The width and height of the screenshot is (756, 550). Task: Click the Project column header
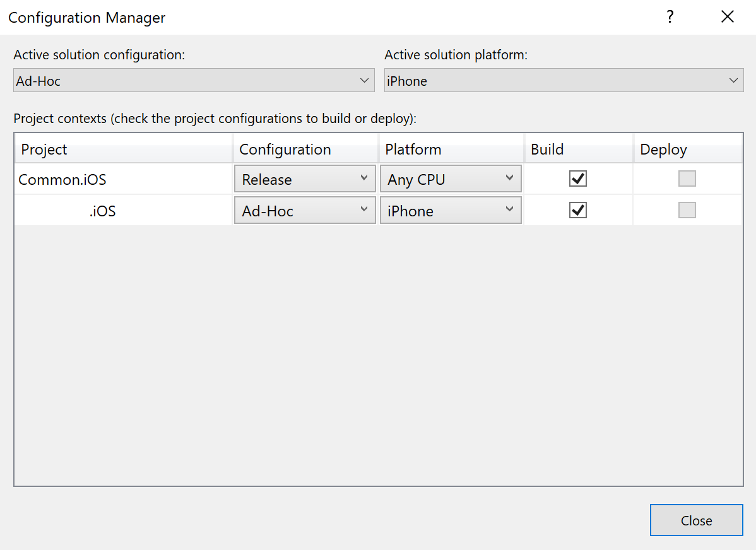click(124, 149)
